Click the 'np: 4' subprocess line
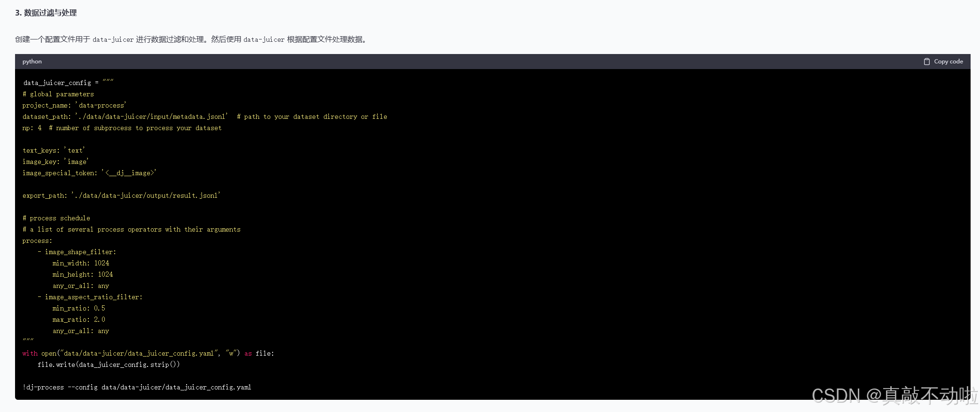This screenshot has height=412, width=980. point(122,128)
